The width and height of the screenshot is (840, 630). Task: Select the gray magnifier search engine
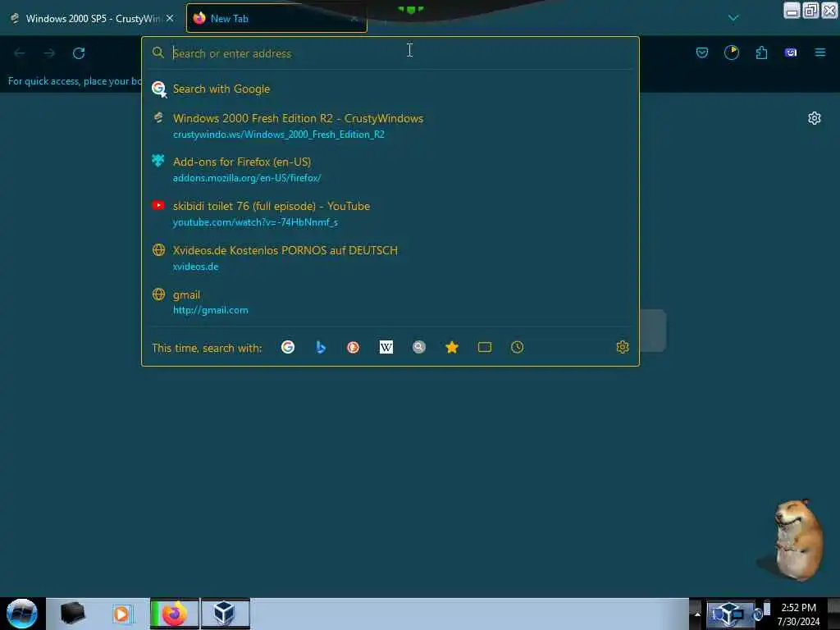coord(419,347)
